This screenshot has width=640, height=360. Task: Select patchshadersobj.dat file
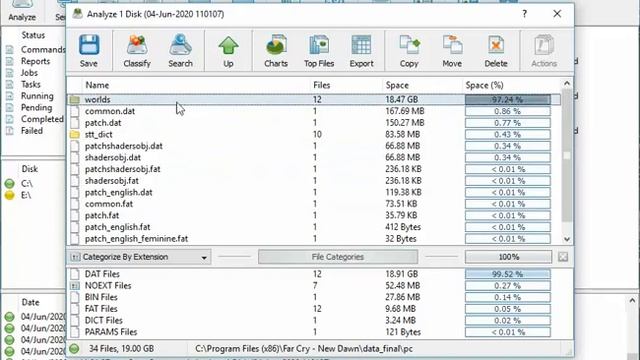pos(313,146)
